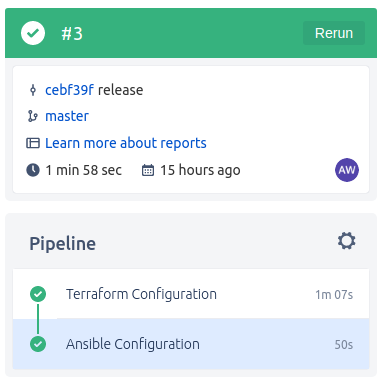Click the branch icon beside master
Screen dimensions: 383x390
tap(33, 116)
